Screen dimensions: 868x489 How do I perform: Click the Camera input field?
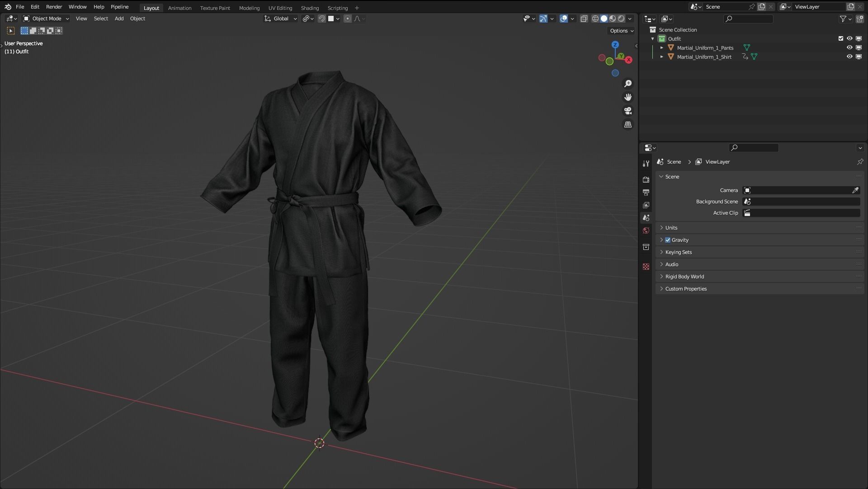798,190
